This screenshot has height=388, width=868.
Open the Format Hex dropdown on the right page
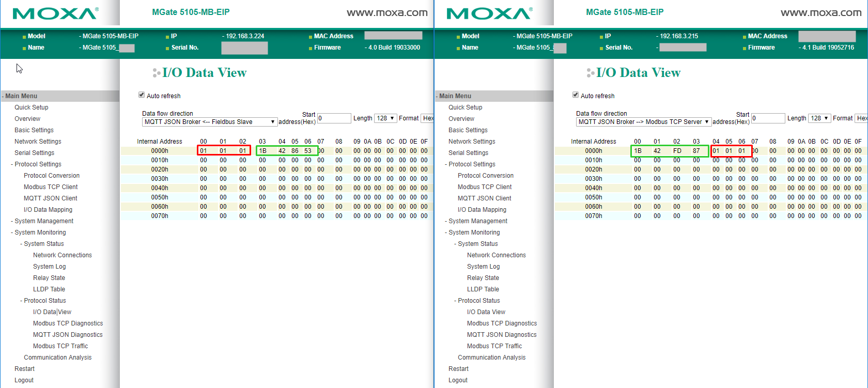point(861,118)
